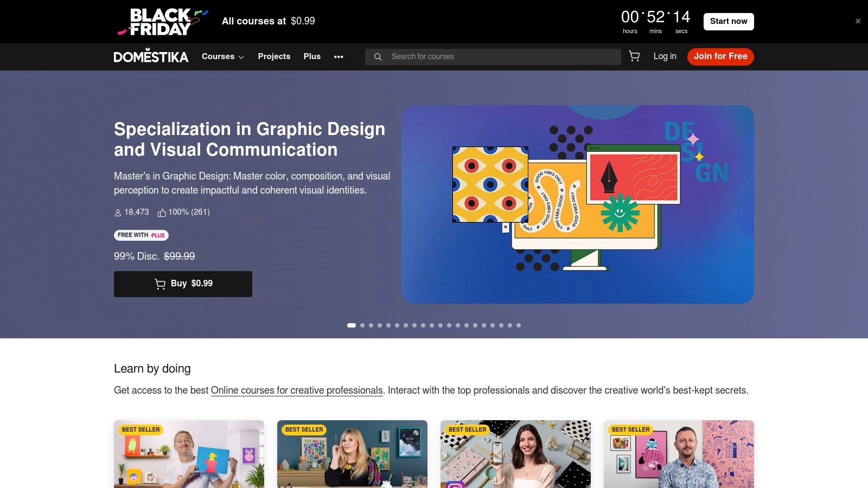
Task: Click the Join for Free button
Action: [720, 56]
